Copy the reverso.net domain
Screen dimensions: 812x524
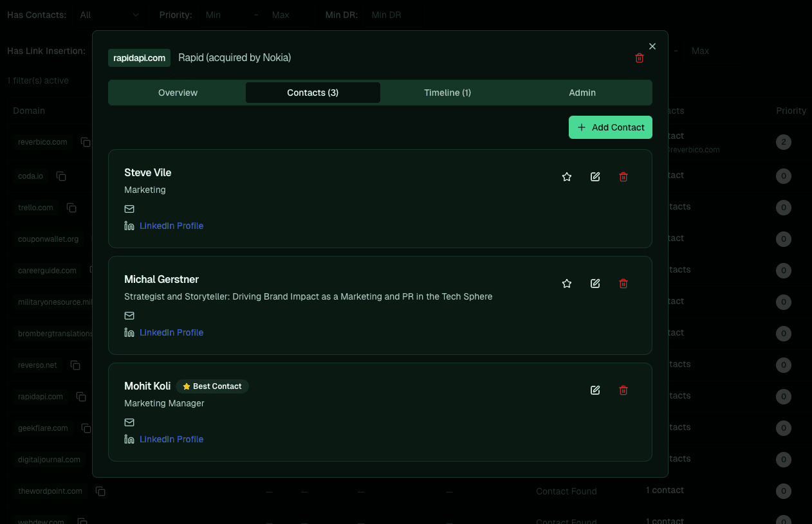pos(75,365)
